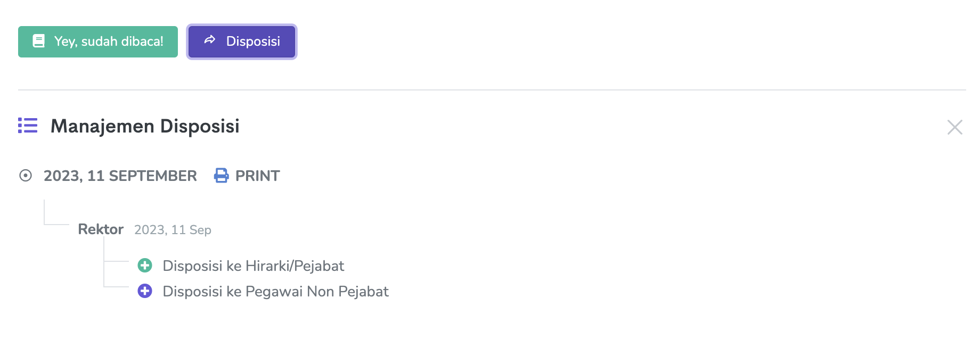Click the Manajemen Disposisi heading

[x=145, y=126]
